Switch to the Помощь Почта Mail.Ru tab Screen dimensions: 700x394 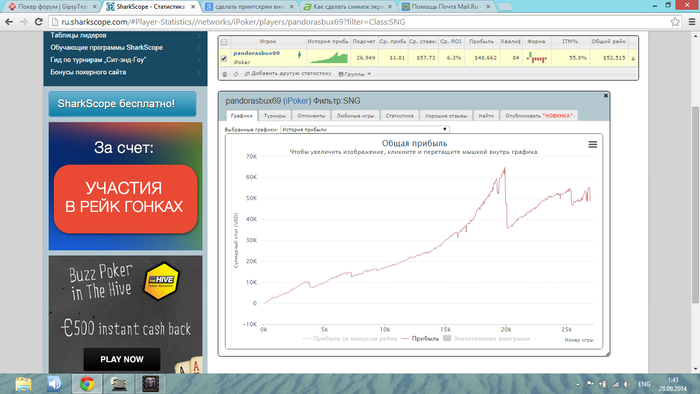446,7
